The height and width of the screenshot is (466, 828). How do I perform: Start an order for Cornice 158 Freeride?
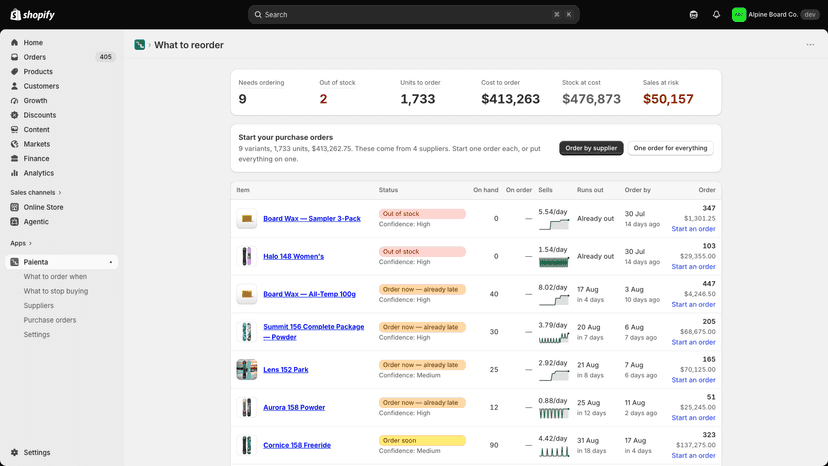[x=693, y=455]
